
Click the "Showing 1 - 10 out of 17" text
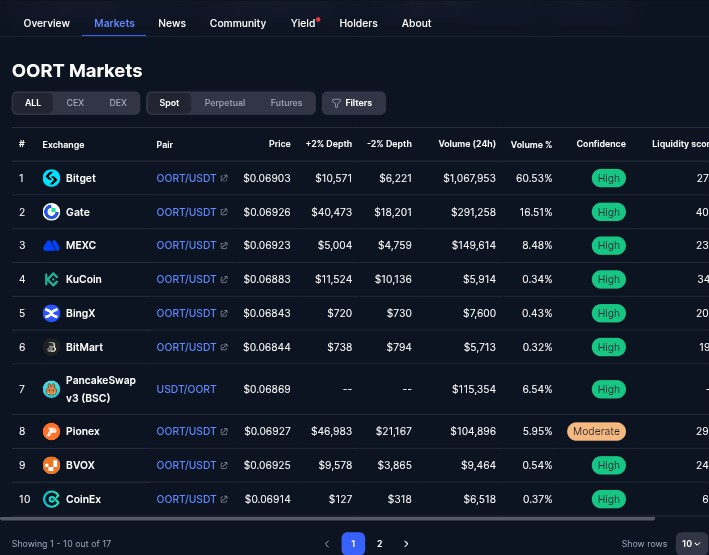pyautogui.click(x=61, y=544)
